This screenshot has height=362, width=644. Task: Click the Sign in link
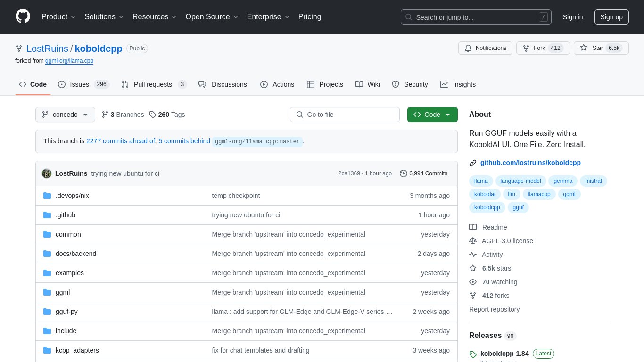(573, 17)
